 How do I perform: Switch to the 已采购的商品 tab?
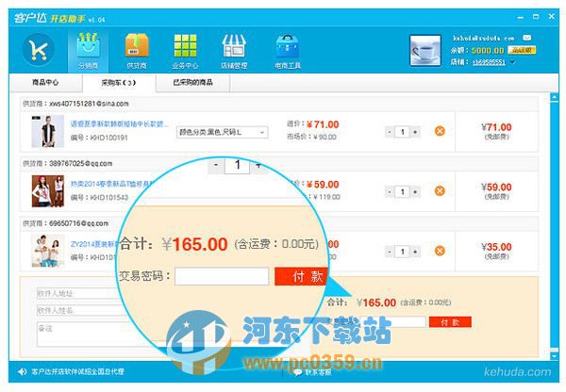[192, 83]
